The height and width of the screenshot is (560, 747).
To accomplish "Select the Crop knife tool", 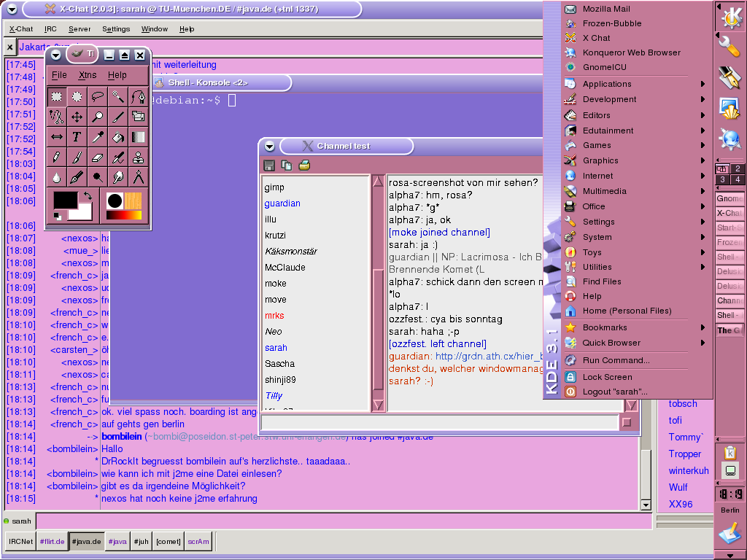I will point(118,117).
